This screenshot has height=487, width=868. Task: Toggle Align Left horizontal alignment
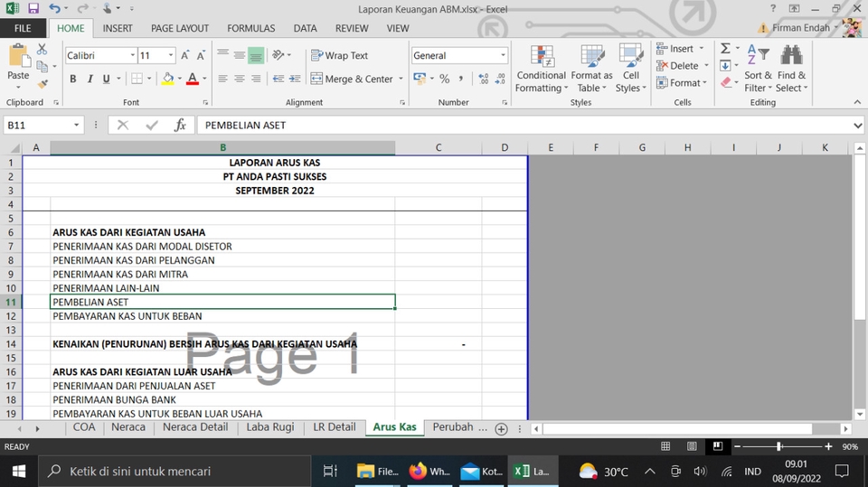(x=223, y=79)
